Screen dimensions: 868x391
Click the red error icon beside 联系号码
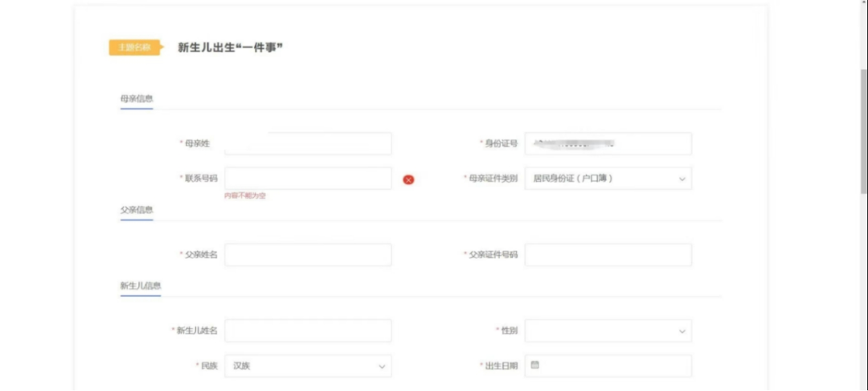(408, 179)
